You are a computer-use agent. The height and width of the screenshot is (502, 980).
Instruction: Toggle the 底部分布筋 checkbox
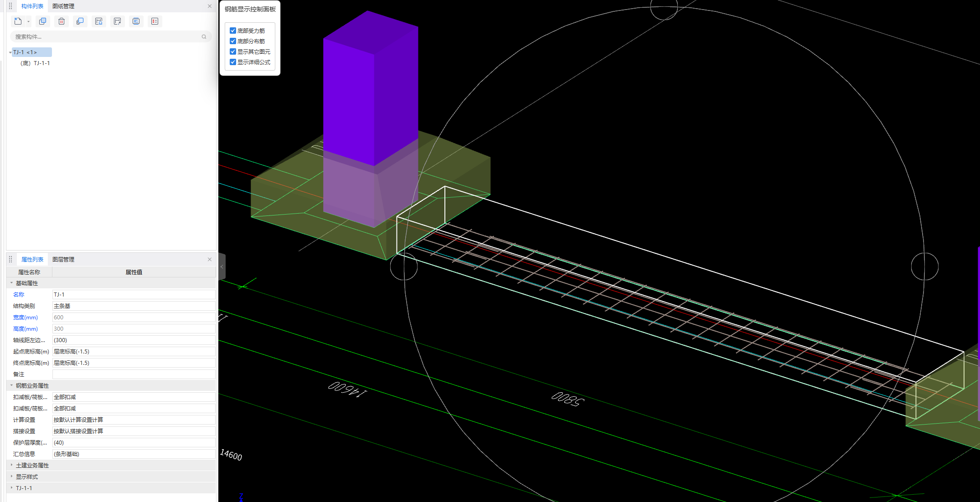point(233,41)
